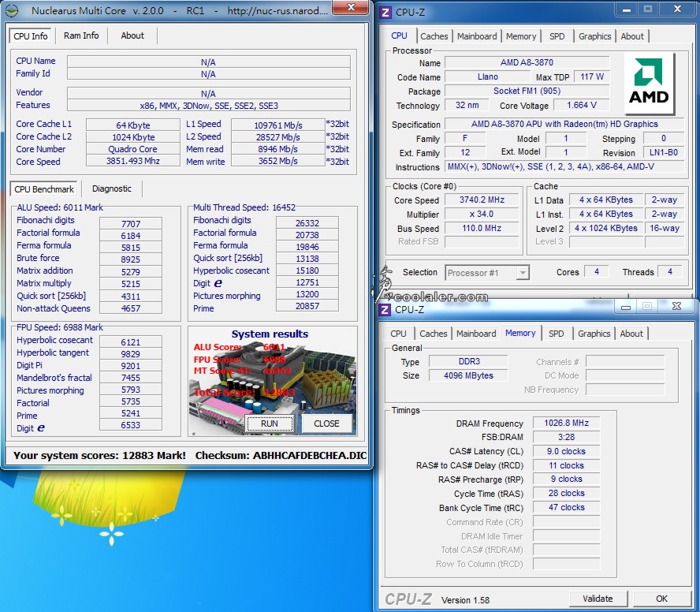Switch to CPU tab in the lower CPU-Z window

398,334
